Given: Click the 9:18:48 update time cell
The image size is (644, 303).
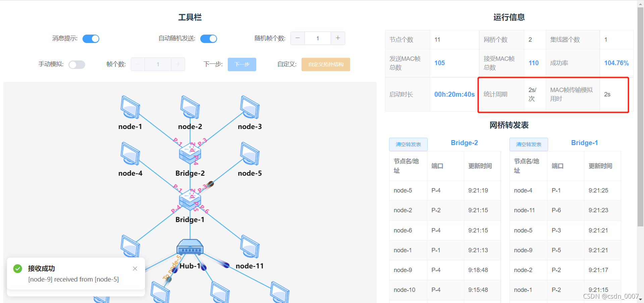Looking at the screenshot, I should 482,270.
